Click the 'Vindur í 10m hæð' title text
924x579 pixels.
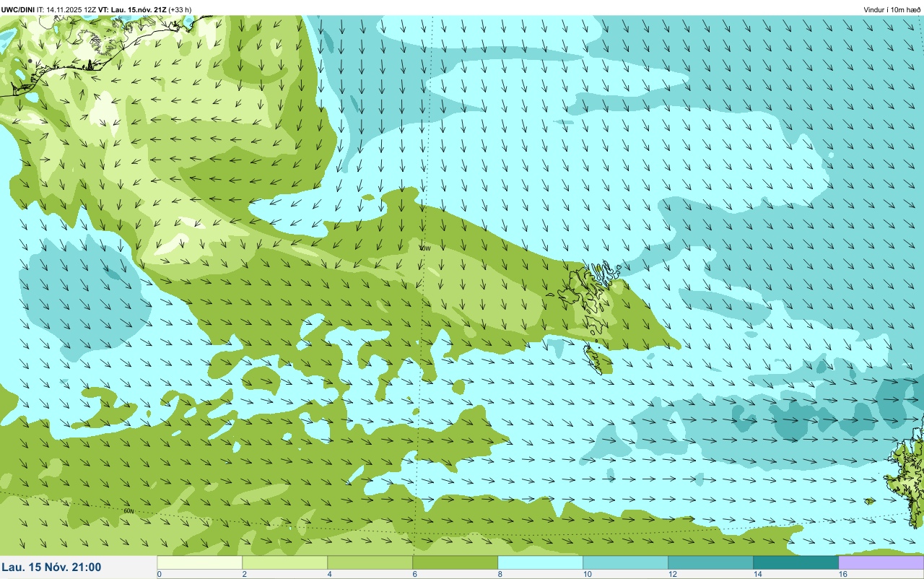pos(892,9)
